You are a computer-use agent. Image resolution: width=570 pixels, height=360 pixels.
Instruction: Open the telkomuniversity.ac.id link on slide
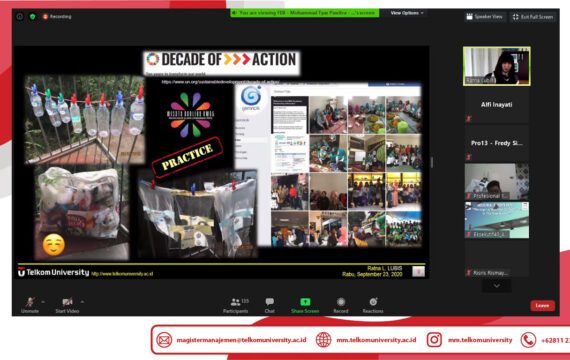[x=122, y=274]
